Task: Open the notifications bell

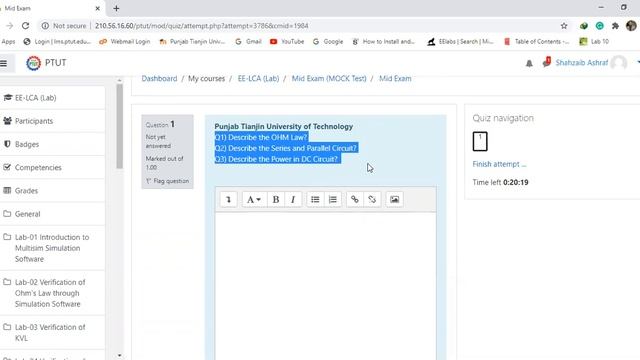Action: pos(529,63)
